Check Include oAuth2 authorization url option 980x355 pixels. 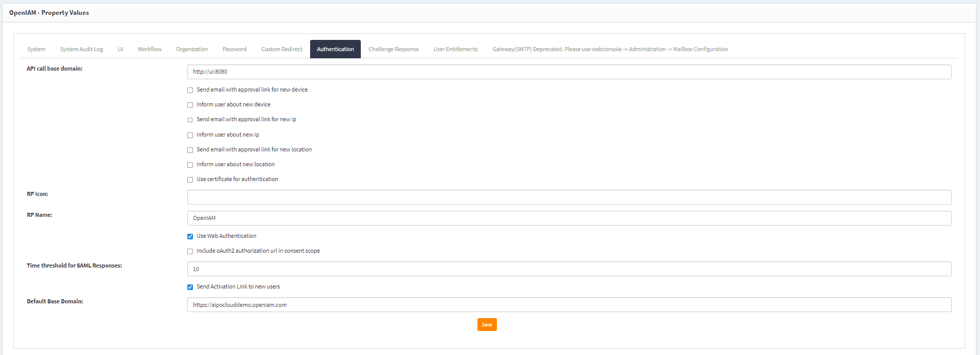(x=190, y=251)
